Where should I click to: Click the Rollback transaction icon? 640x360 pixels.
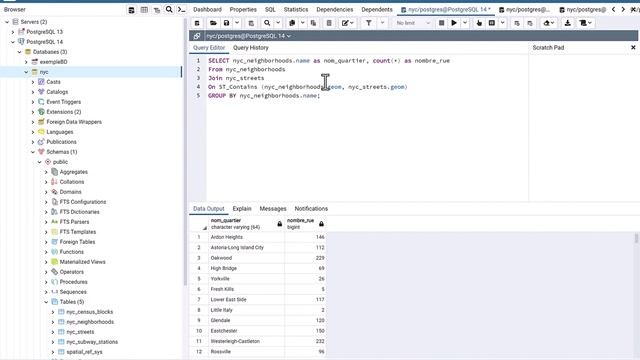click(x=530, y=23)
